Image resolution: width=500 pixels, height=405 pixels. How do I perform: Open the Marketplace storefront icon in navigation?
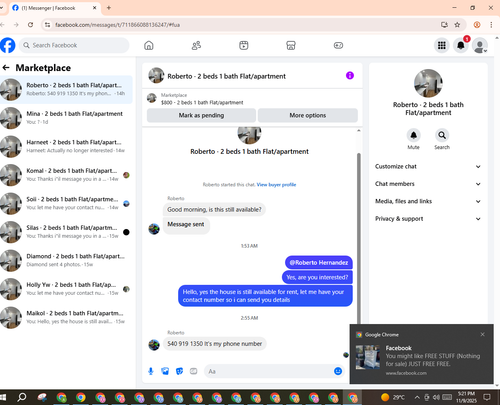(x=291, y=45)
